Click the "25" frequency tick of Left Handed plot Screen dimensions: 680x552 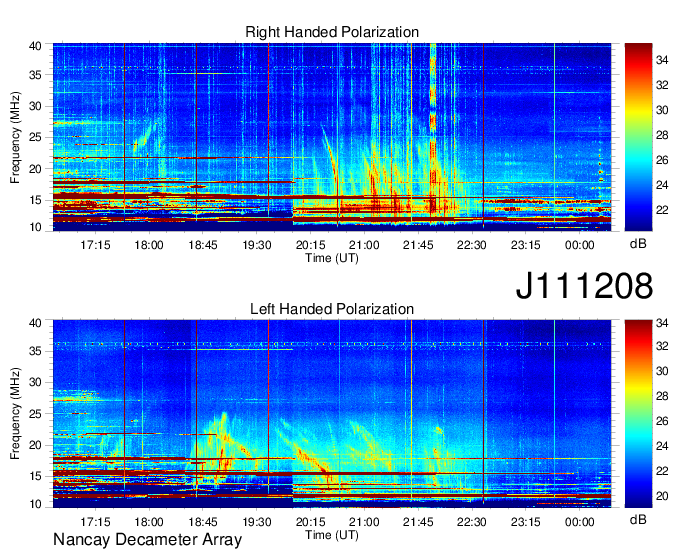[x=35, y=414]
